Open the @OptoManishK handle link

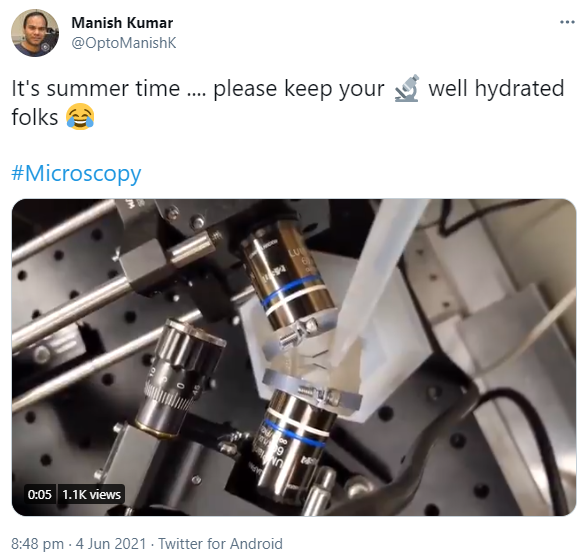click(x=124, y=43)
